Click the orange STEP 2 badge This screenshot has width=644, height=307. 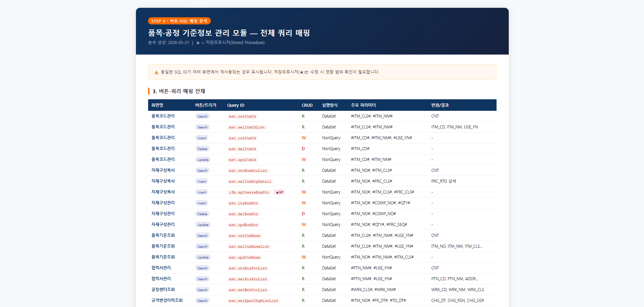pyautogui.click(x=179, y=21)
